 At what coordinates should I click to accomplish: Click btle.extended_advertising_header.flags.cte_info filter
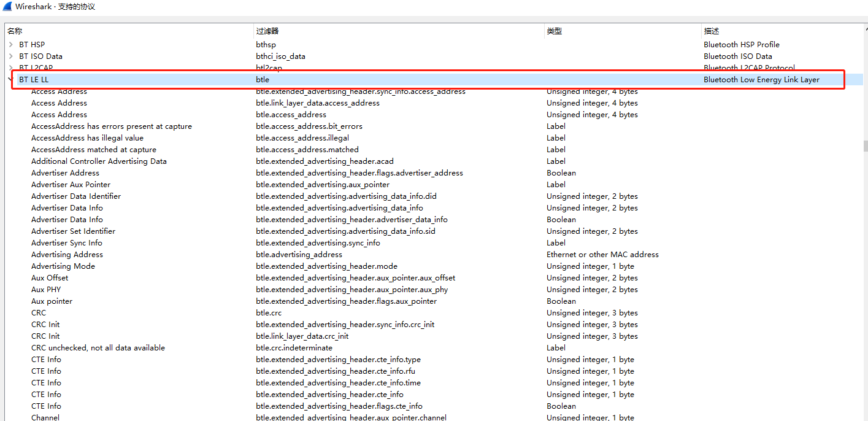coord(339,406)
